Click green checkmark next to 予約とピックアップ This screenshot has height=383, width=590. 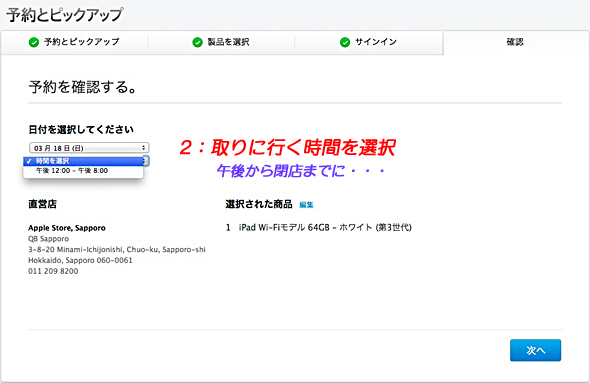[x=34, y=42]
